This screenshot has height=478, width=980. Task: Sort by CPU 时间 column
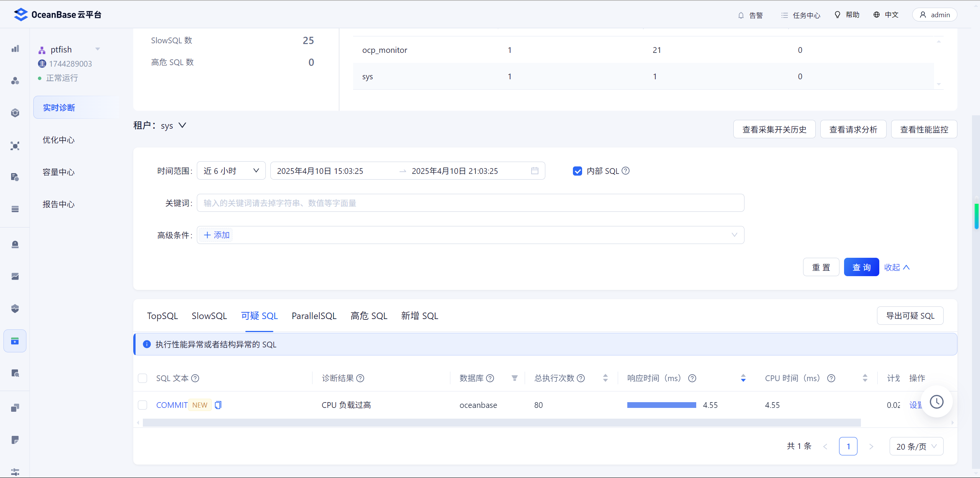(865, 378)
